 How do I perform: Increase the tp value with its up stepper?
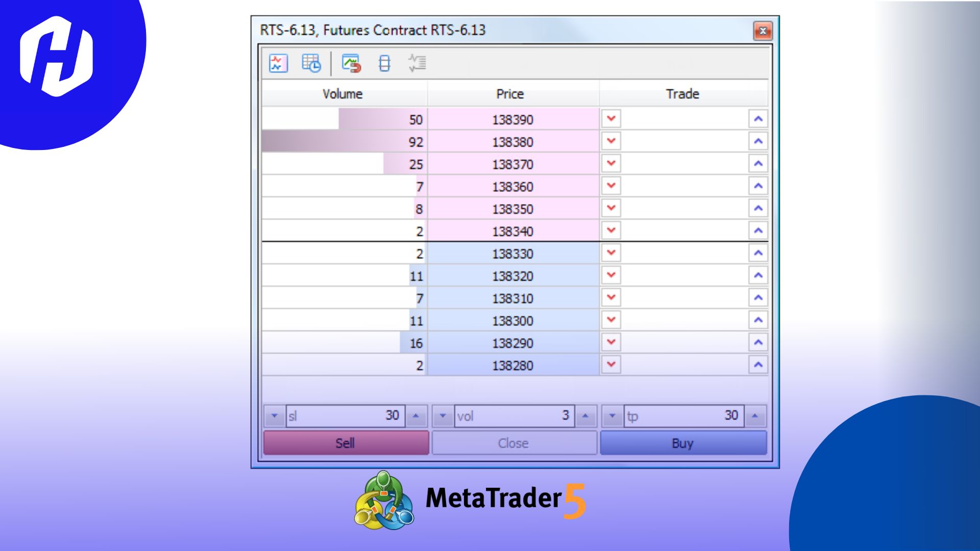(x=754, y=415)
